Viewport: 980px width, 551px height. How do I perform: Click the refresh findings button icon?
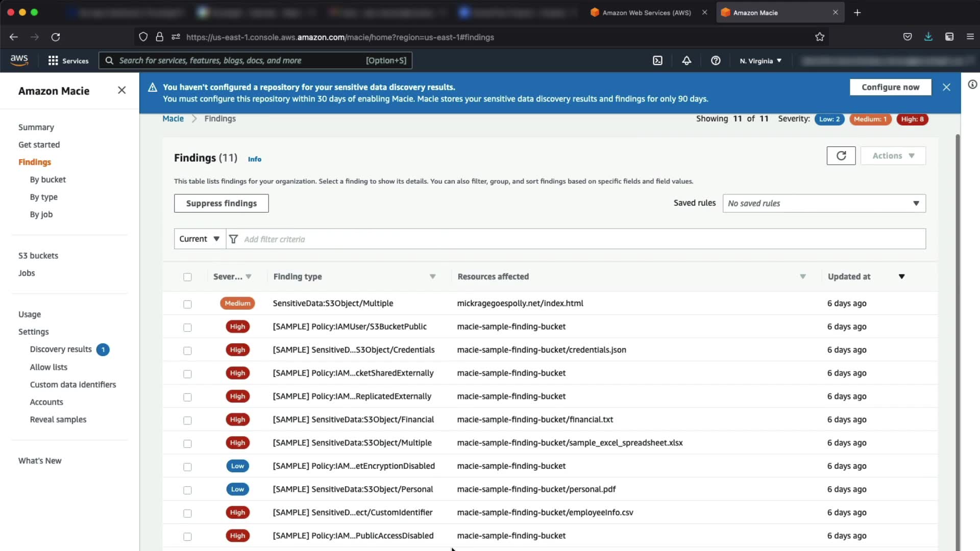click(841, 156)
